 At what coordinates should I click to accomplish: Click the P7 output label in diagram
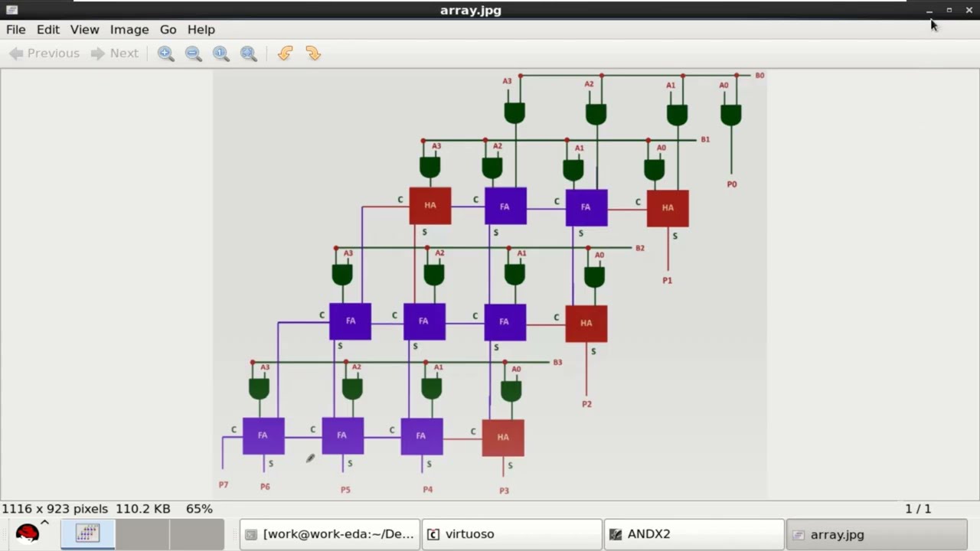[224, 485]
